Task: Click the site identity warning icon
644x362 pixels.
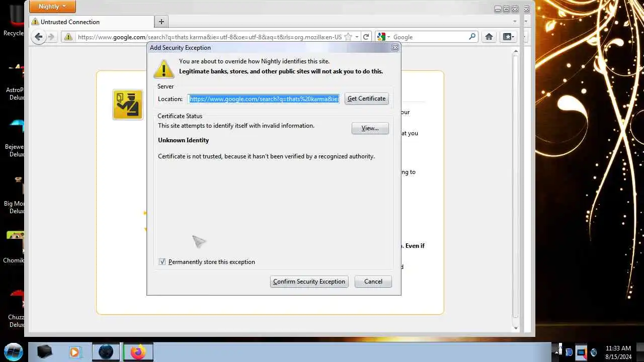Action: tap(68, 37)
